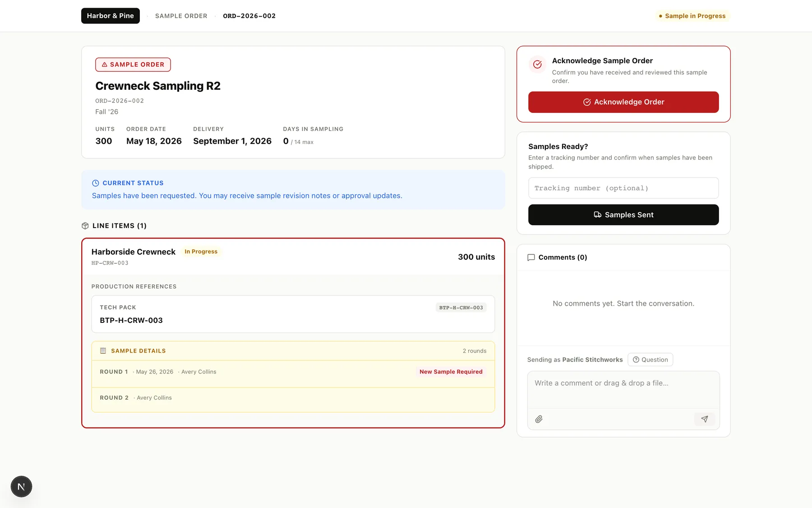Click the May 18, 2026 order date
The image size is (812, 508).
154,141
